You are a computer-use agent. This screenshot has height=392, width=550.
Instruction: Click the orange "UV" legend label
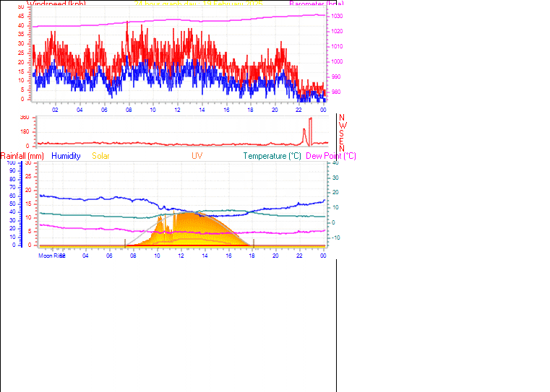coord(197,156)
